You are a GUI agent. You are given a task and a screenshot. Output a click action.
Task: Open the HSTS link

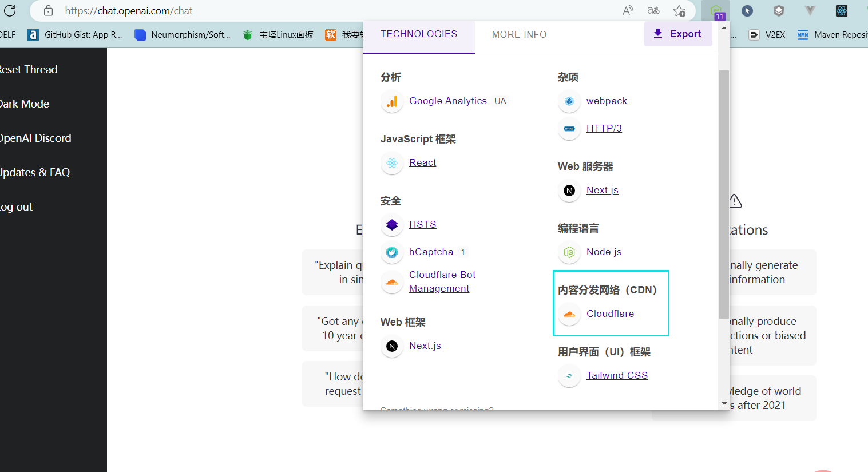click(423, 224)
